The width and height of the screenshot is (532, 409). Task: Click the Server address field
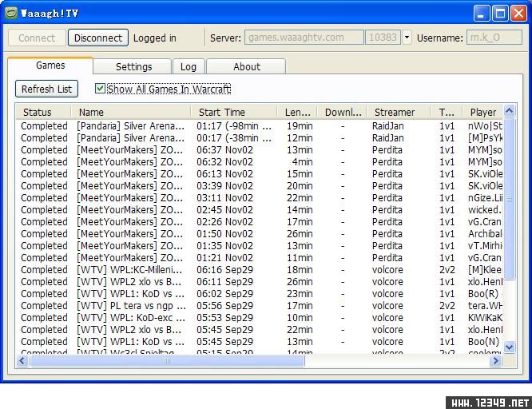tap(304, 38)
